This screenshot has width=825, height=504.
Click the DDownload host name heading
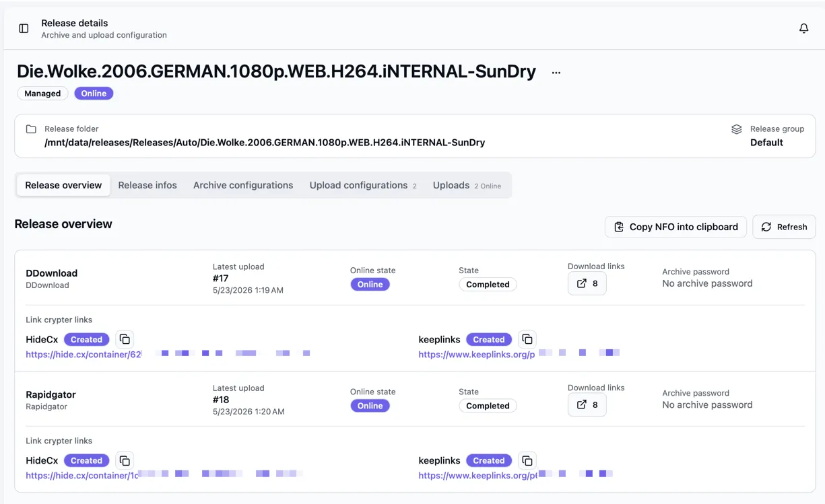(52, 273)
